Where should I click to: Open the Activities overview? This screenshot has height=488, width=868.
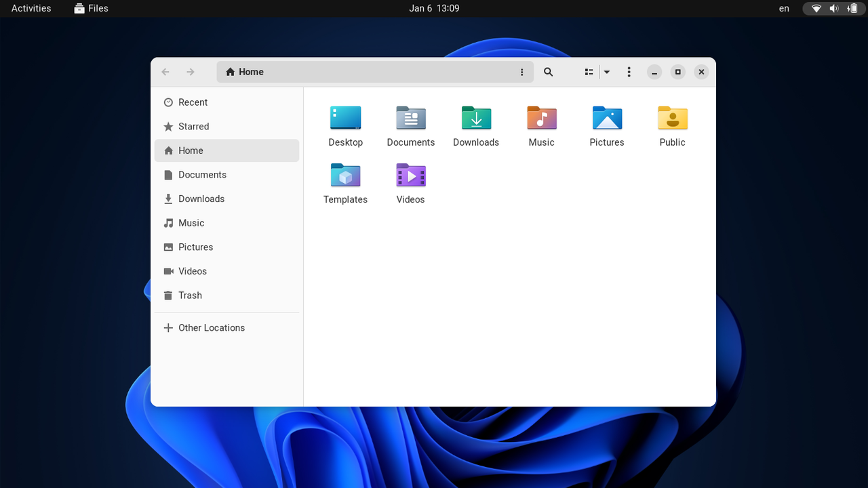[x=31, y=8]
